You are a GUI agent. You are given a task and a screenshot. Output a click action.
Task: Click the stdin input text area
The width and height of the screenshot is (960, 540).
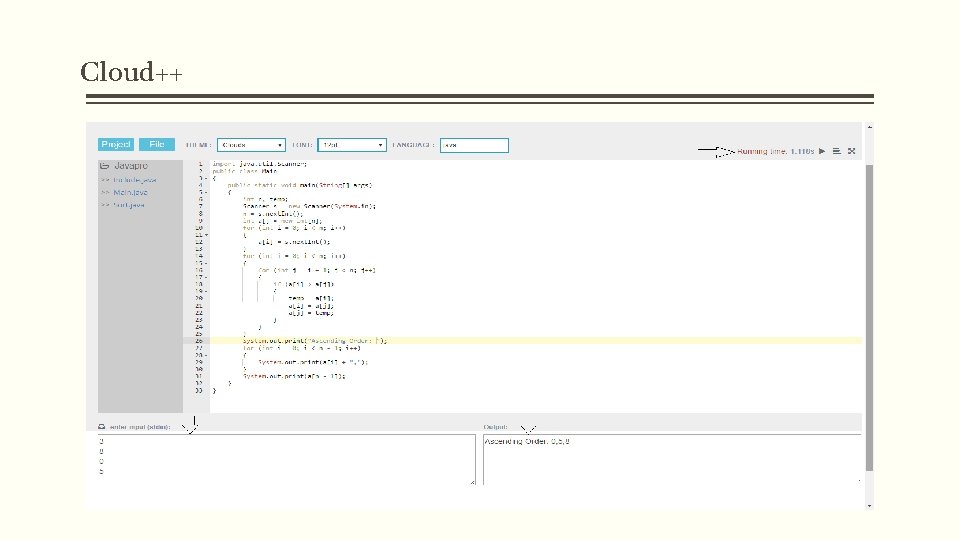coord(287,459)
